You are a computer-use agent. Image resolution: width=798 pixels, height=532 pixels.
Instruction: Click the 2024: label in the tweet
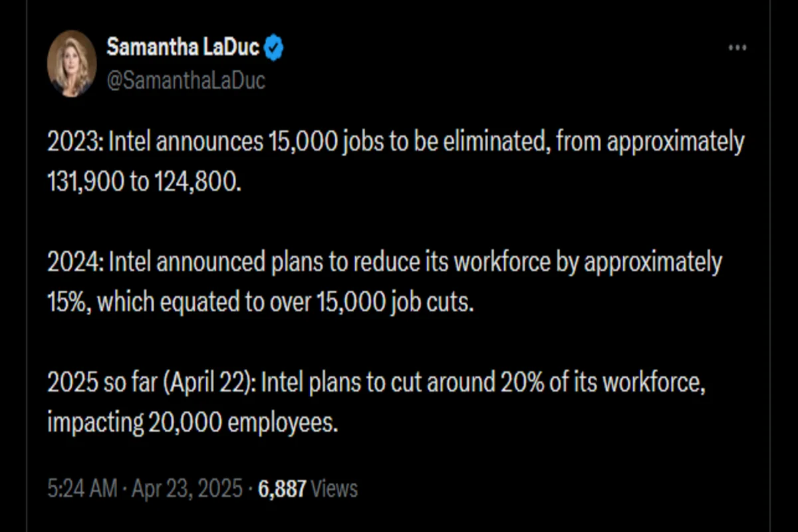tap(74, 263)
